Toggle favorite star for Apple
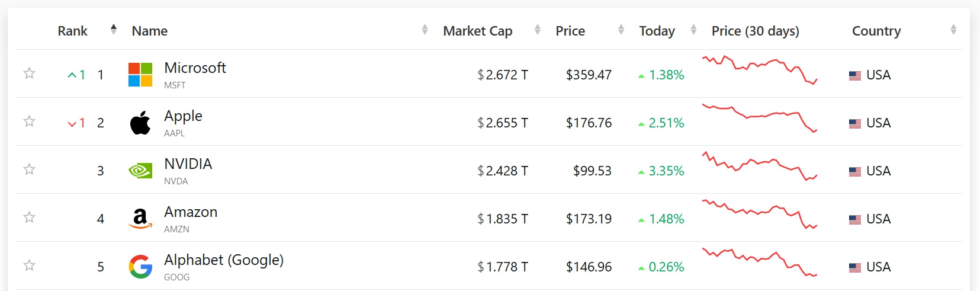The height and width of the screenshot is (291, 980). [x=29, y=121]
